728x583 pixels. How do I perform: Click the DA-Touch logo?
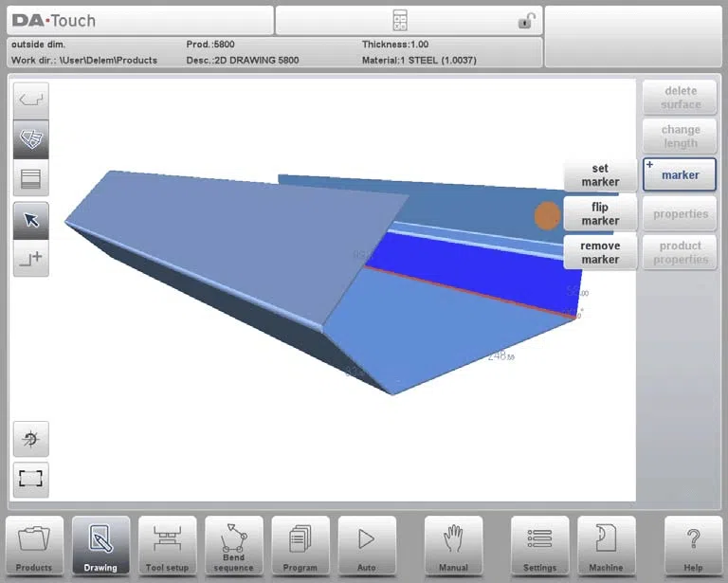click(54, 21)
